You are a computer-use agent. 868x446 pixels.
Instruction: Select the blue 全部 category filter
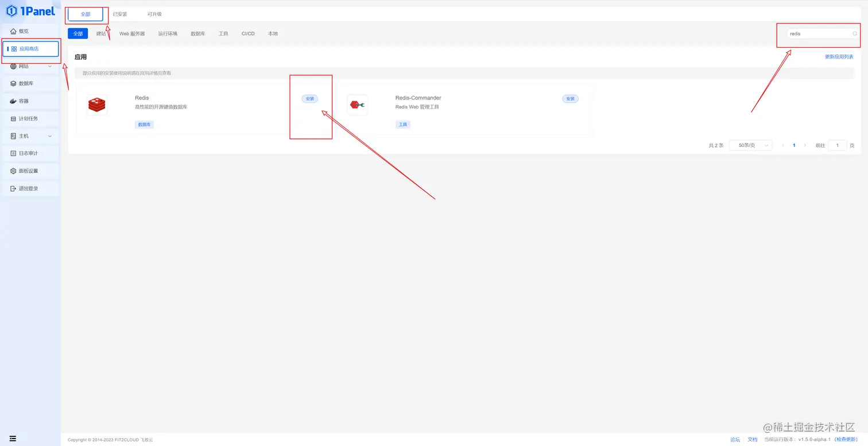tap(77, 34)
